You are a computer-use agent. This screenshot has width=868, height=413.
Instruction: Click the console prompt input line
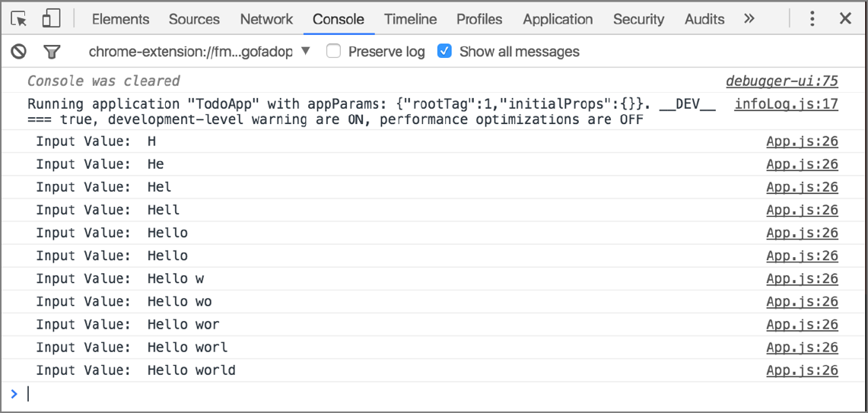click(380, 394)
